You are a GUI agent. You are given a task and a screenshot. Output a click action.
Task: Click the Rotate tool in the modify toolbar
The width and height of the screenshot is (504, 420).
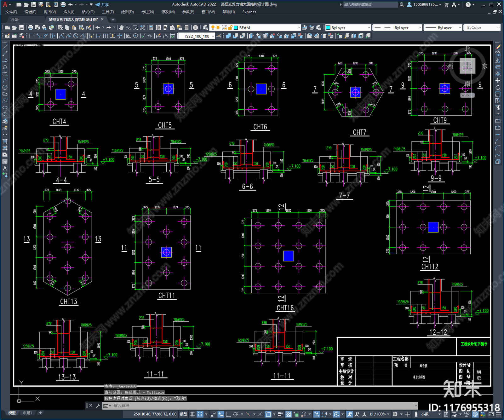[498, 87]
